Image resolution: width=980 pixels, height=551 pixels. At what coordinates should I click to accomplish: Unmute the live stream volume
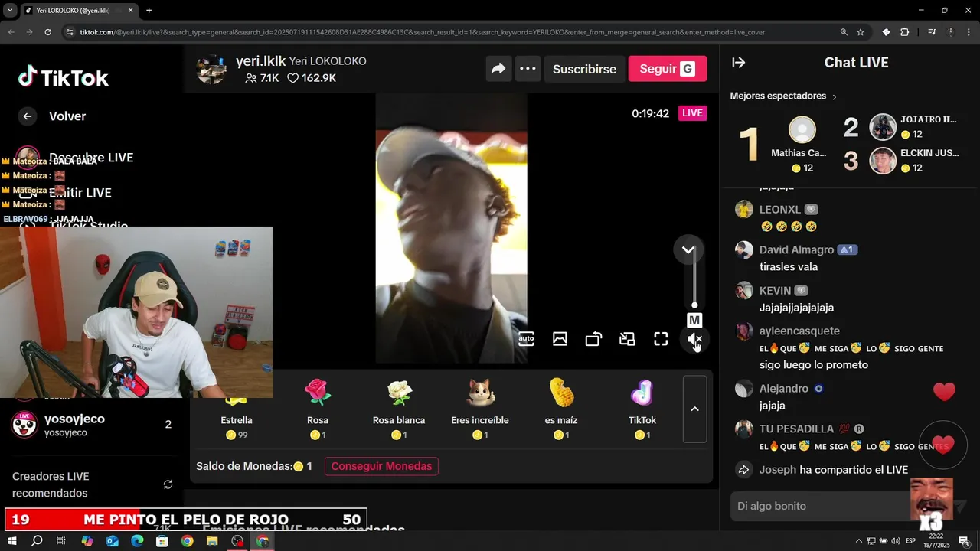tap(694, 339)
